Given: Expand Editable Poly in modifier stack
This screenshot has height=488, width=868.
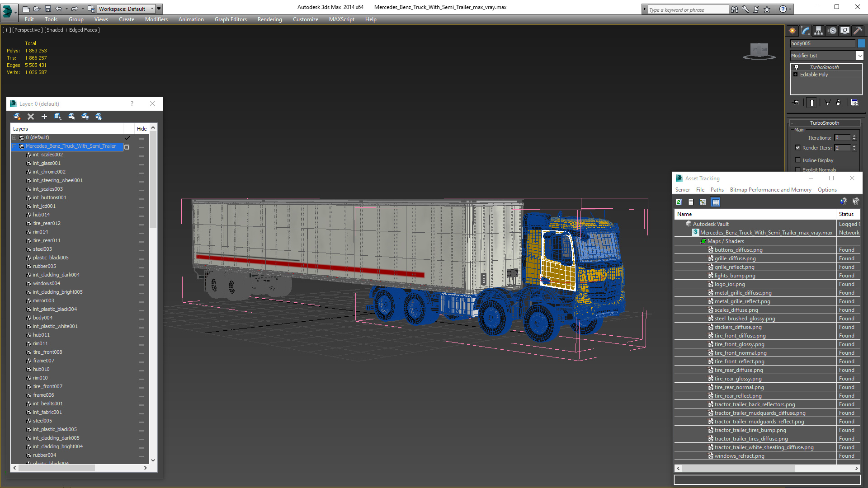Looking at the screenshot, I should coord(796,75).
